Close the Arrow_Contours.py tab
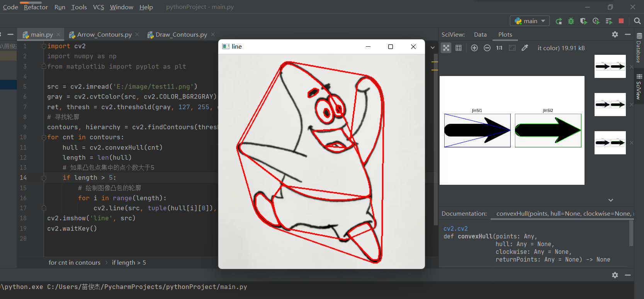The image size is (644, 299). [137, 34]
